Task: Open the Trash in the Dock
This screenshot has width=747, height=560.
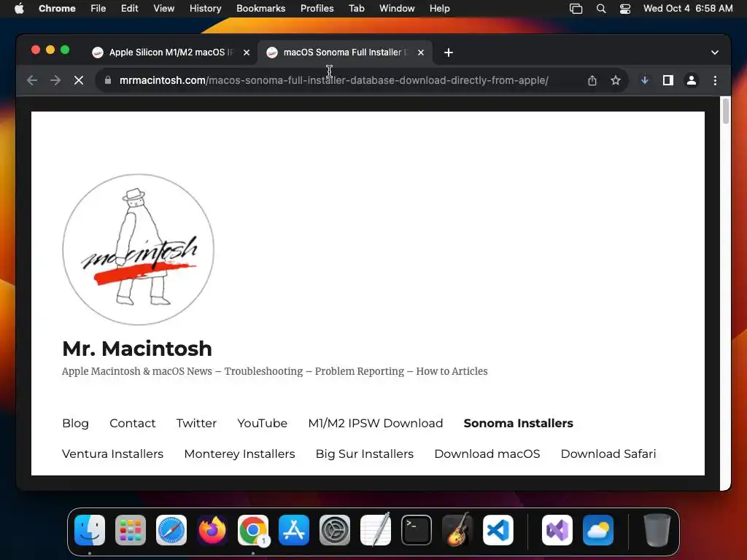Action: (x=657, y=530)
